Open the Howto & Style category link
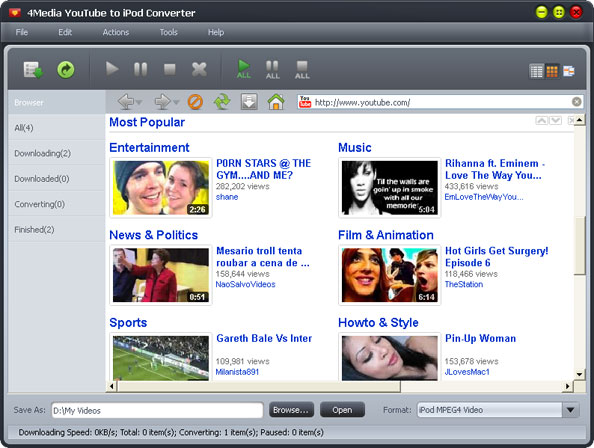Image resolution: width=594 pixels, height=448 pixels. tap(378, 322)
